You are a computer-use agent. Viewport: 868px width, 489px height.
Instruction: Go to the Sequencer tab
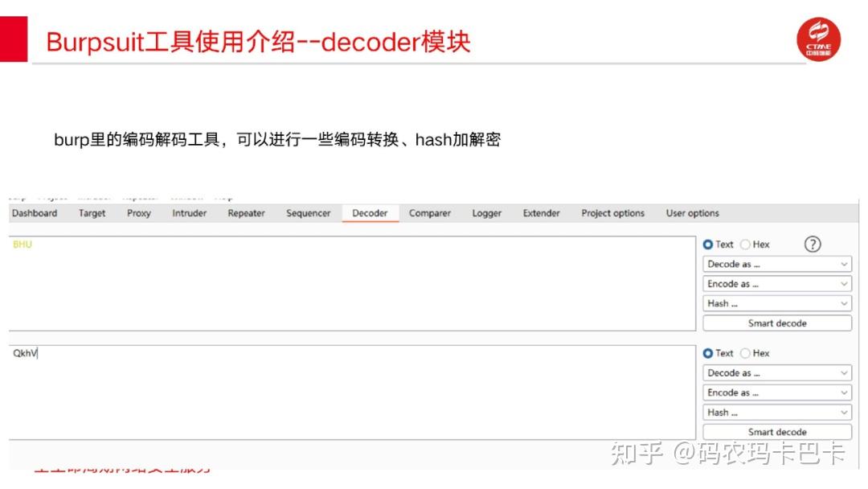click(309, 213)
